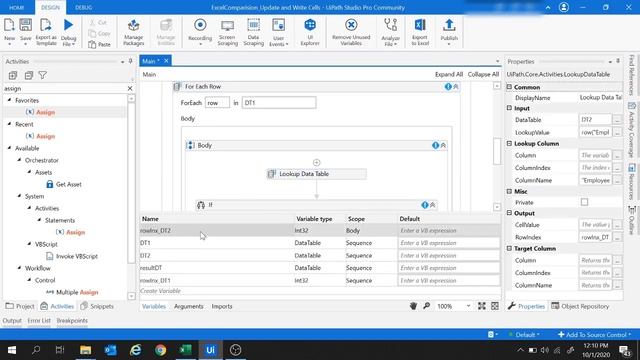
Task: Click the resultDT variable row
Action: click(x=320, y=268)
